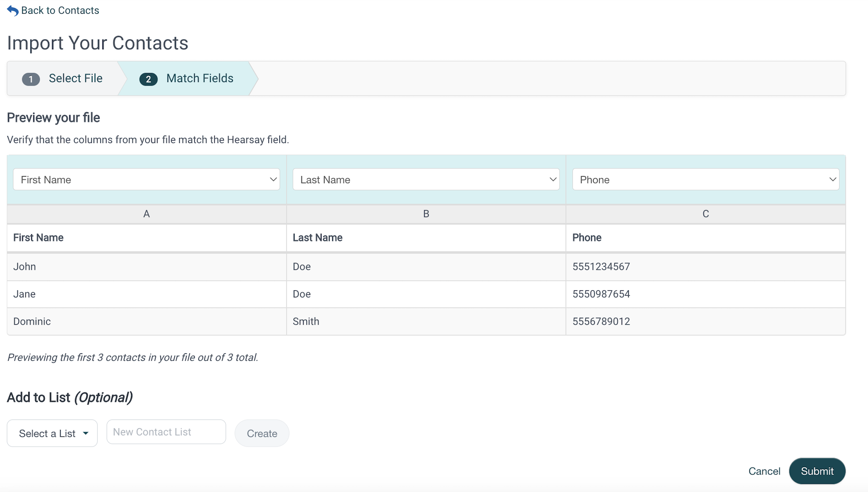The image size is (868, 492).
Task: Click the step 2 number badge
Action: [x=148, y=79]
